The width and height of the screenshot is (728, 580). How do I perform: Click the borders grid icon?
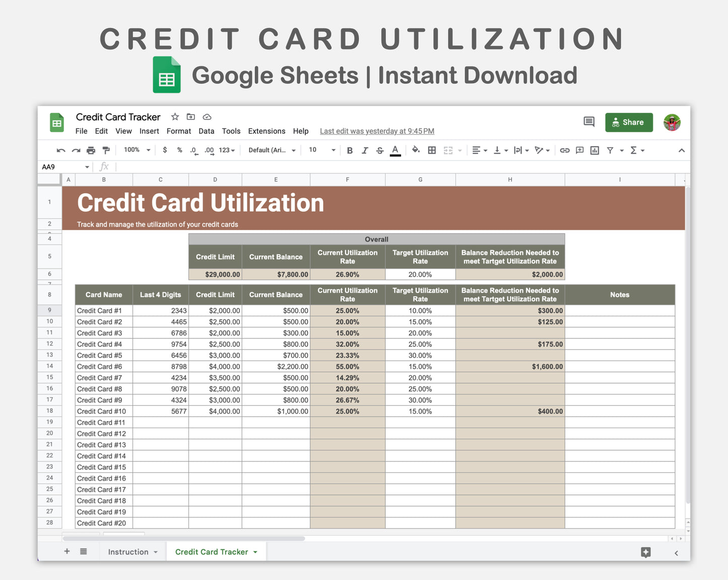coord(432,150)
